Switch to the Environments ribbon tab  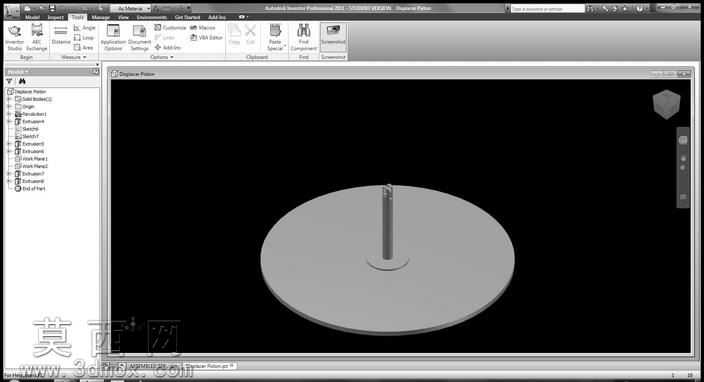click(x=152, y=17)
